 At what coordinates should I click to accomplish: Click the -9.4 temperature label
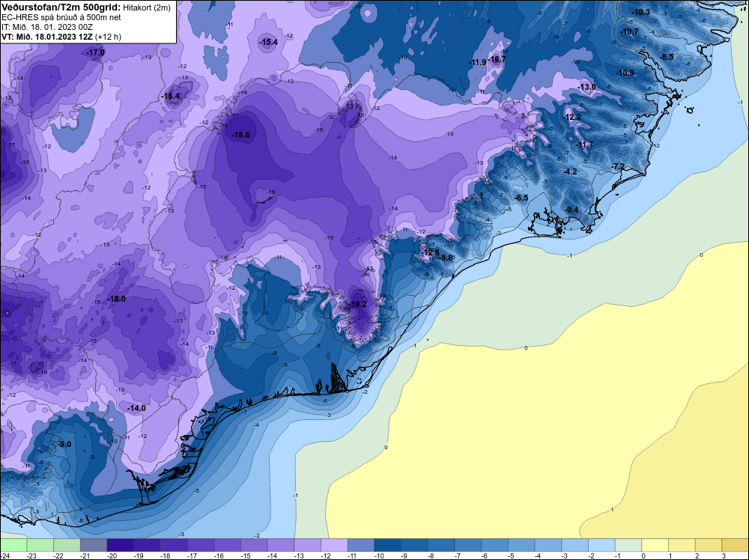click(571, 210)
